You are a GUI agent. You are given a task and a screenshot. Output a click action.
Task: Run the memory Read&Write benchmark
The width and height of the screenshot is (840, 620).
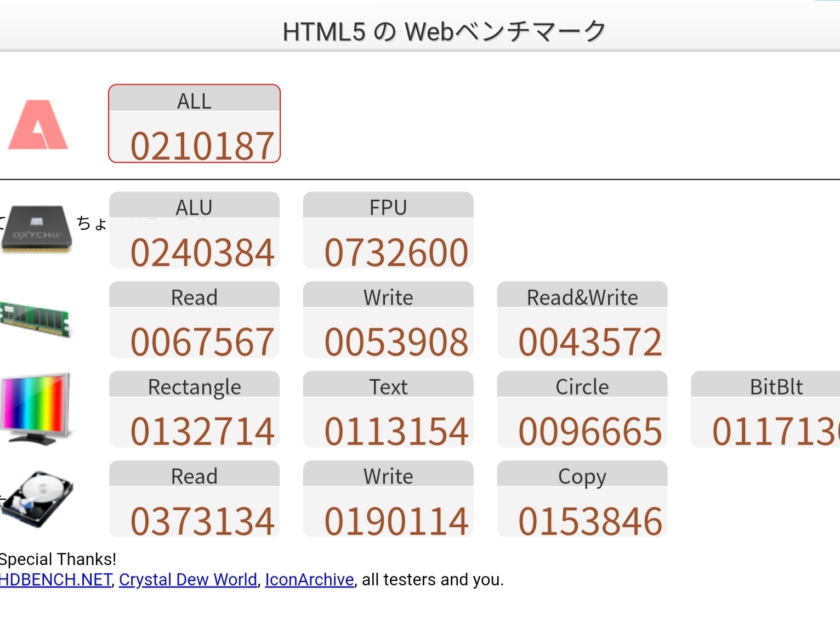click(x=582, y=320)
